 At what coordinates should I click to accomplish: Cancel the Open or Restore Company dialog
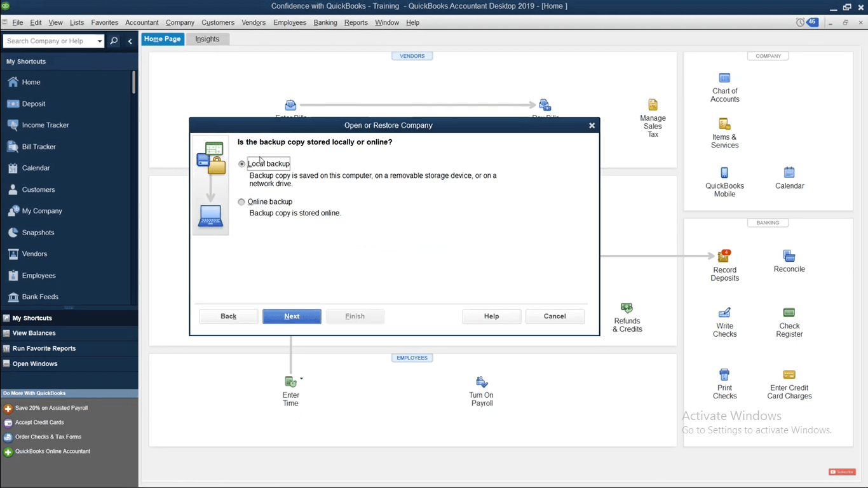555,316
